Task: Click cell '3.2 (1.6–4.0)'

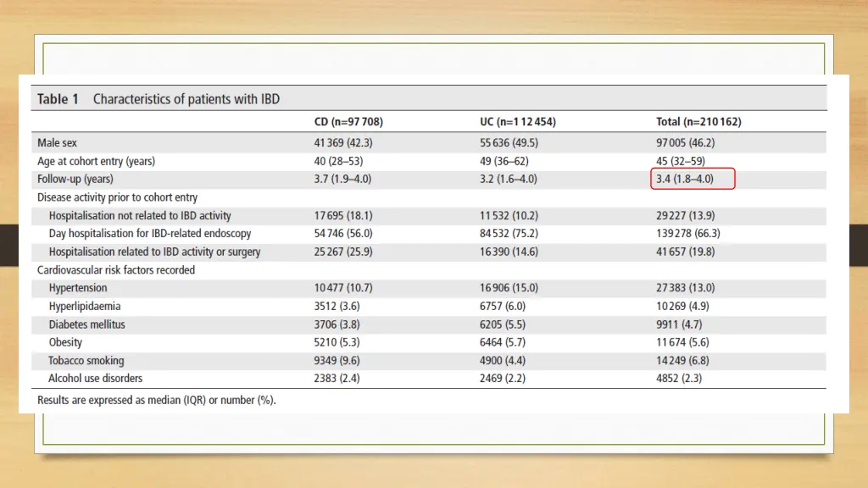Action: pyautogui.click(x=509, y=179)
